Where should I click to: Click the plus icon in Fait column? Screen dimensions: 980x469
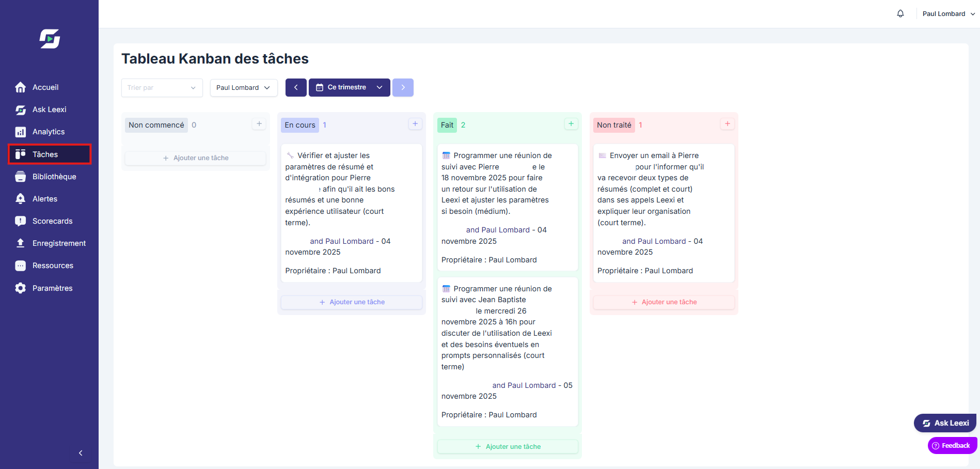tap(571, 124)
